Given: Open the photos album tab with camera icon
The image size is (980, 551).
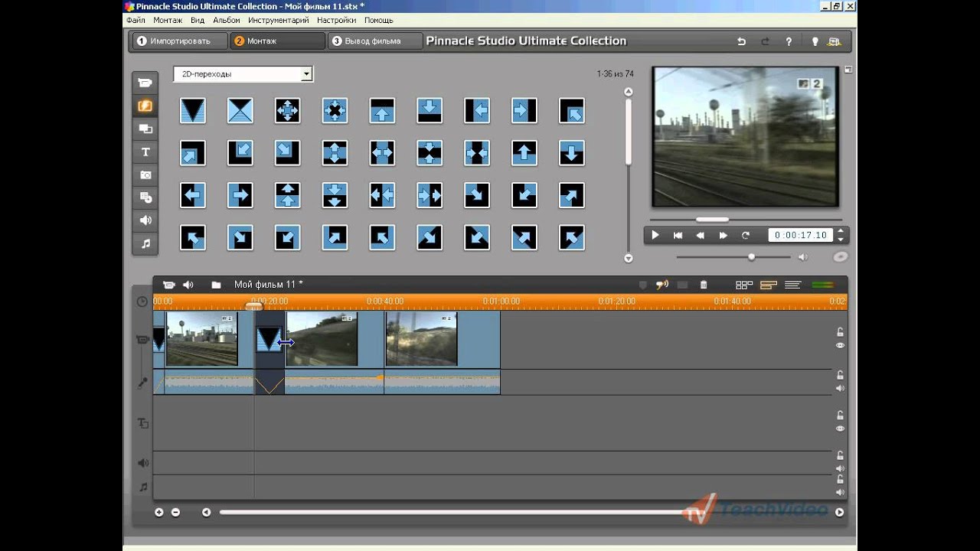Looking at the screenshot, I should pyautogui.click(x=145, y=174).
